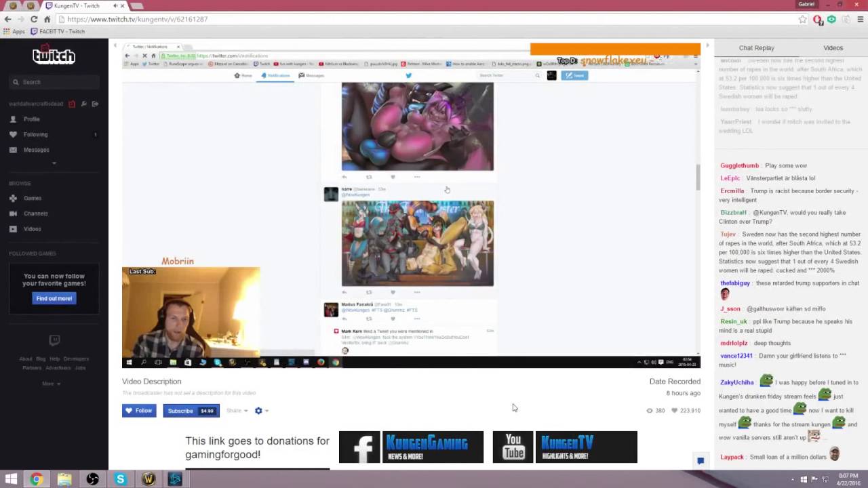Open Chrome hamburger menu
The width and height of the screenshot is (868, 488).
tap(861, 19)
